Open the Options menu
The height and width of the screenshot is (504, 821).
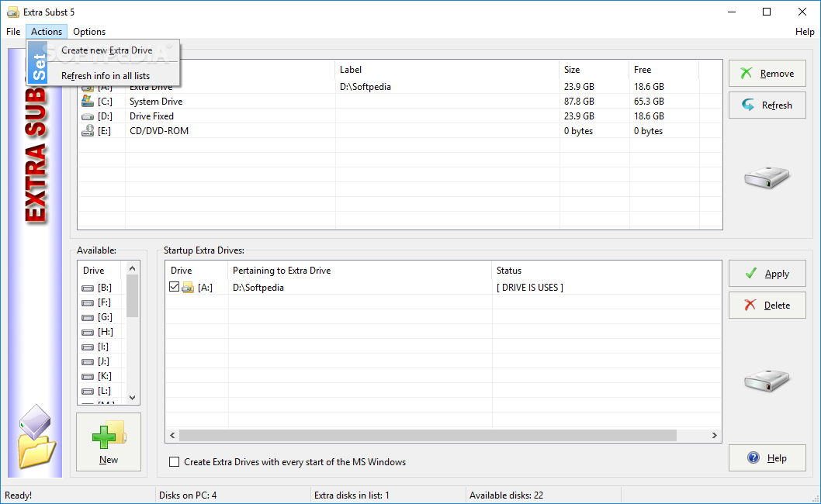tap(89, 31)
